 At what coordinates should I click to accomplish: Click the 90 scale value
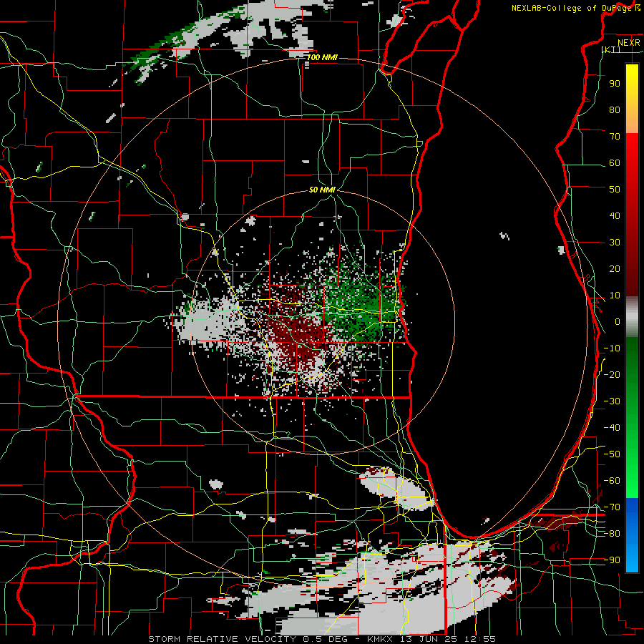pos(615,84)
